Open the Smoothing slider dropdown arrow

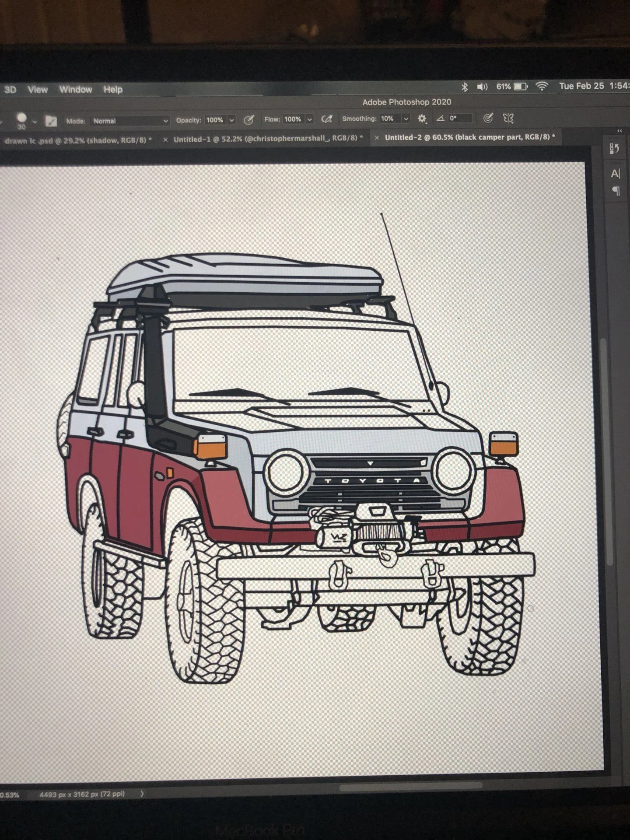tap(406, 119)
